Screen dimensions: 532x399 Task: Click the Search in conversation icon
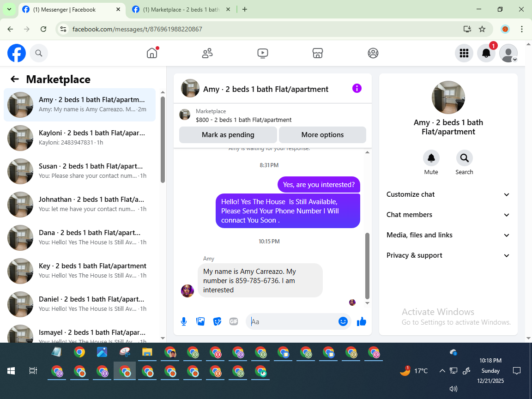tap(464, 158)
